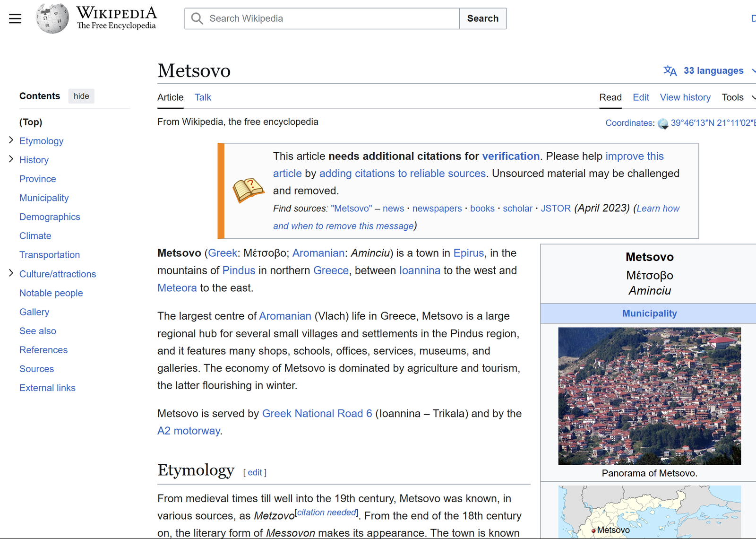
Task: Open the hamburger main menu
Action: tap(15, 18)
